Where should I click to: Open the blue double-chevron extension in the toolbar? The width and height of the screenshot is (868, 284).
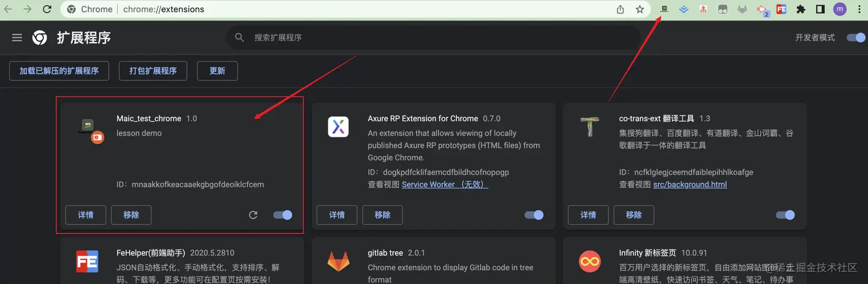683,9
